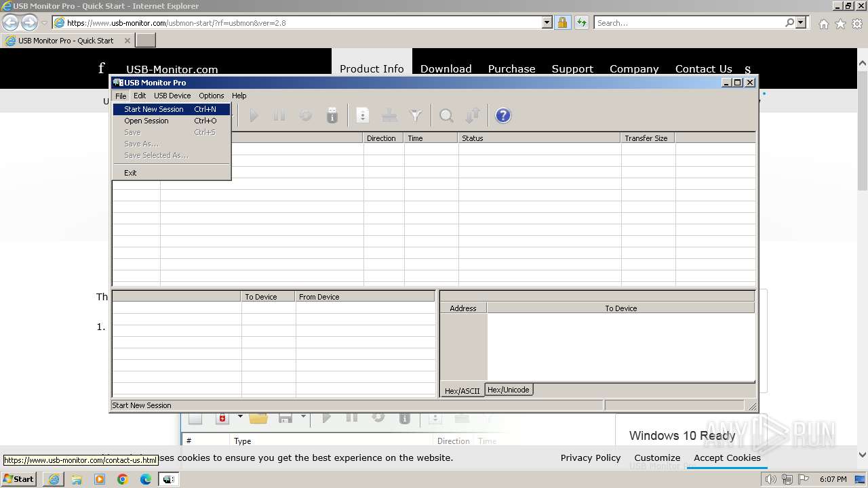The image size is (868, 488).
Task: Click the To Device header in the hex pane
Action: click(x=620, y=308)
